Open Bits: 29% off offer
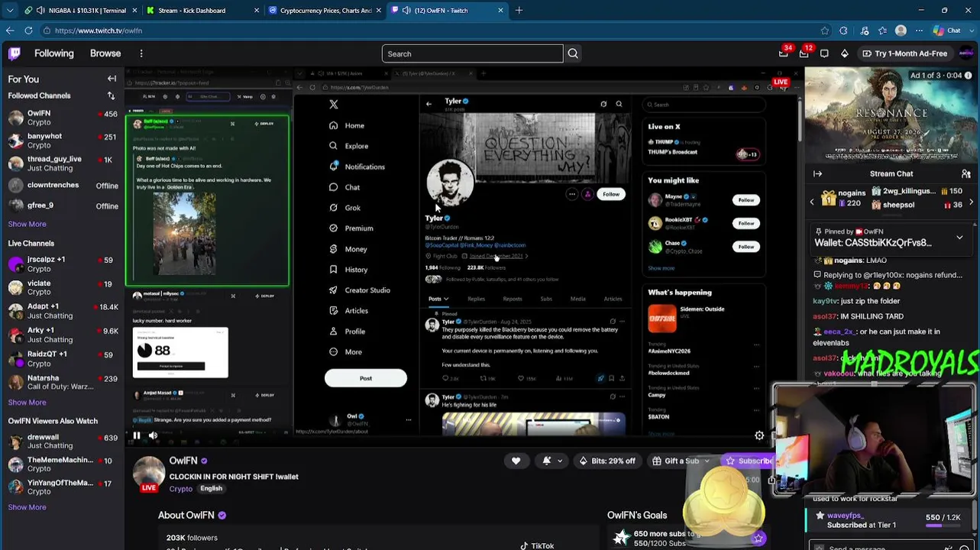The width and height of the screenshot is (980, 550). (x=606, y=461)
